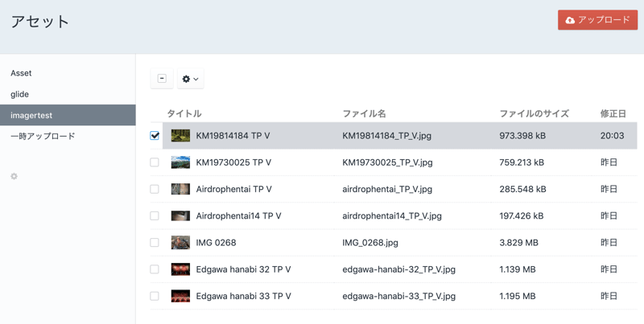Image resolution: width=644 pixels, height=324 pixels.
Task: Click the アップロード upload button
Action: click(x=597, y=20)
